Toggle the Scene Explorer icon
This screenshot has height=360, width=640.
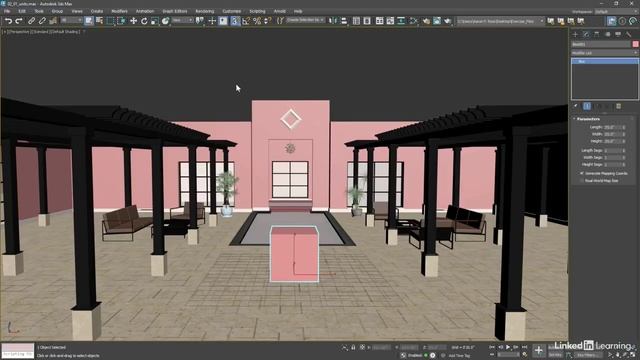(356, 21)
